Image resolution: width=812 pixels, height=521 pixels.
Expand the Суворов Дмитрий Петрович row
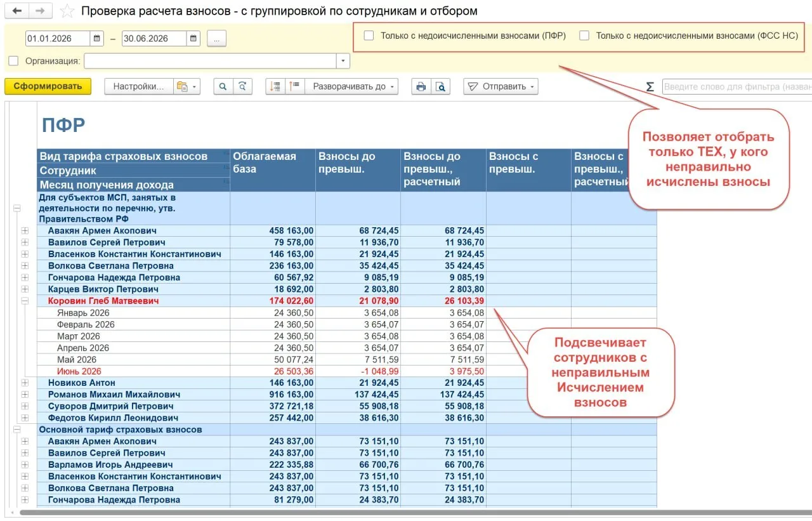click(x=25, y=406)
